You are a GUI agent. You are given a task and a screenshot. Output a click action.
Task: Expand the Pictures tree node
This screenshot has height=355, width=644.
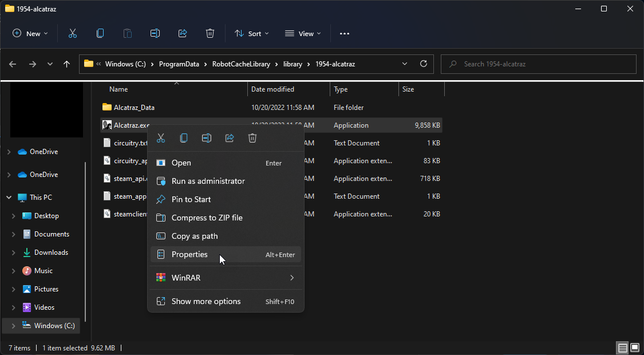point(13,289)
